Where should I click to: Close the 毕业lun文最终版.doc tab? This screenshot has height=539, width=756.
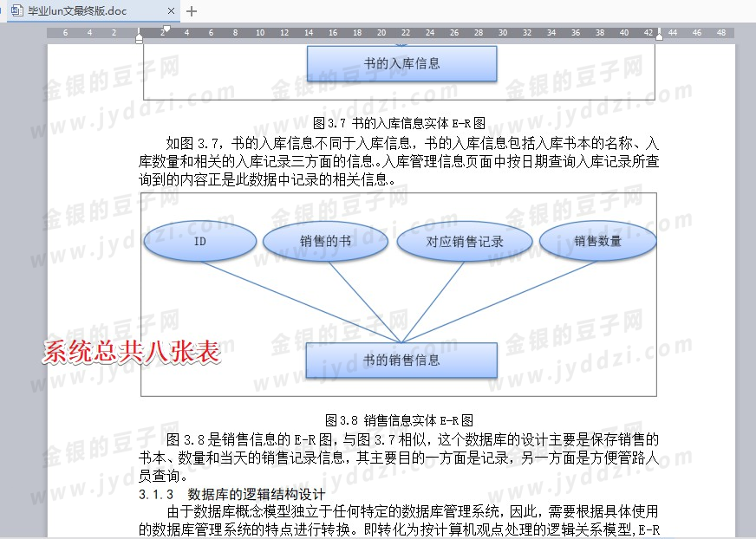click(171, 10)
